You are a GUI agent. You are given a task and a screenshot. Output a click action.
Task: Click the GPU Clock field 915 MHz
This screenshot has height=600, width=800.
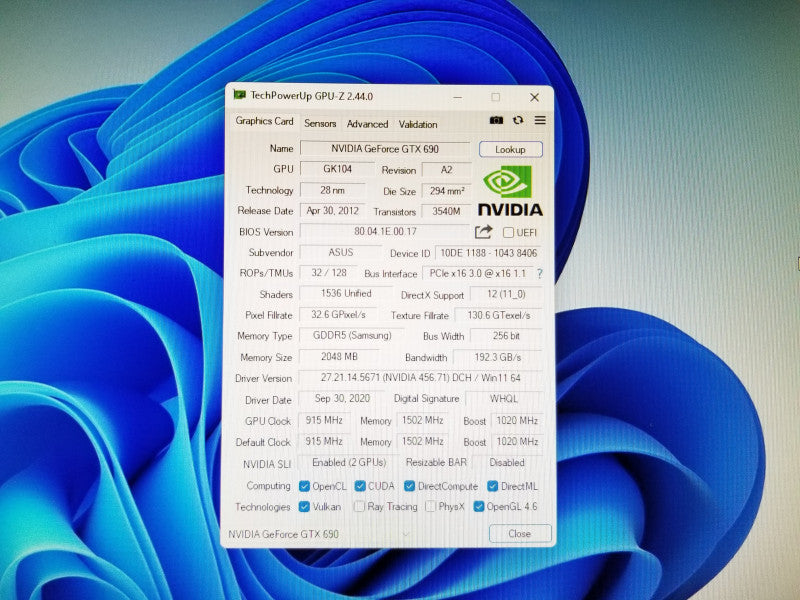[324, 420]
